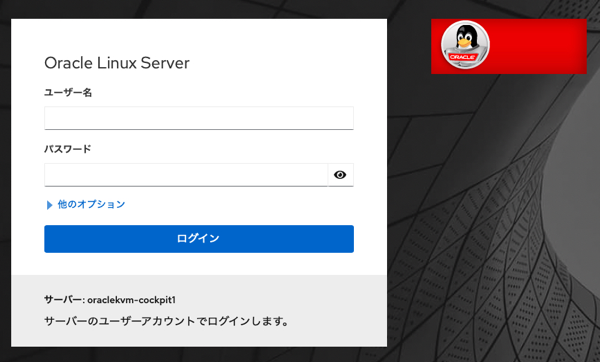Viewport: 600px width, 362px height.
Task: Click the Oracle penguin logo badge
Action: tap(465, 45)
